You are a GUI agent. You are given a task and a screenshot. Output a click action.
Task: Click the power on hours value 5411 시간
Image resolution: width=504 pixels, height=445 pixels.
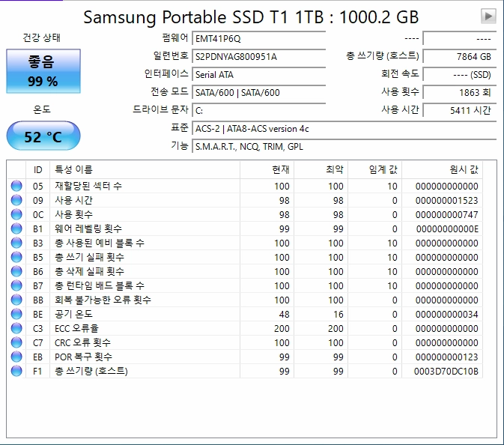click(460, 111)
